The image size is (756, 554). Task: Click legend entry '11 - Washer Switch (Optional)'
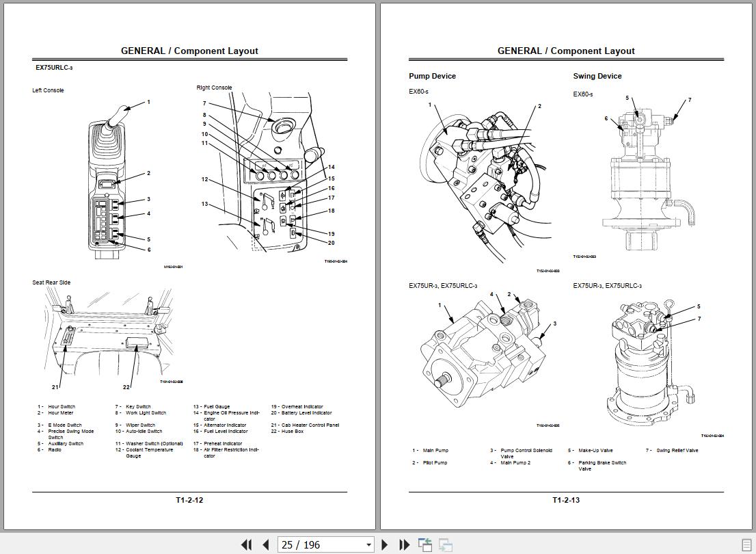click(x=149, y=443)
